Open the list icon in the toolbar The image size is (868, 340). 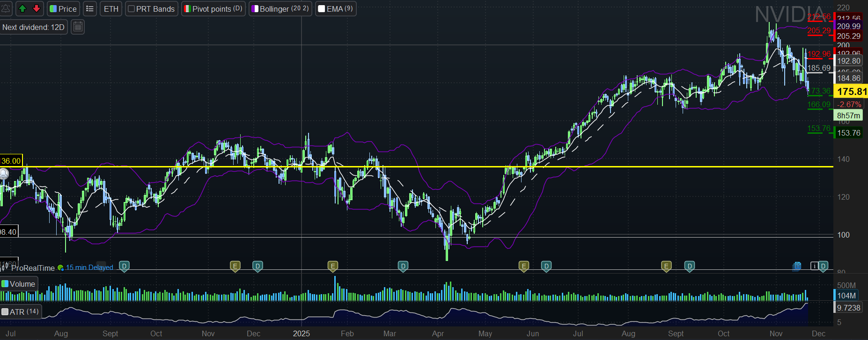[x=90, y=9]
